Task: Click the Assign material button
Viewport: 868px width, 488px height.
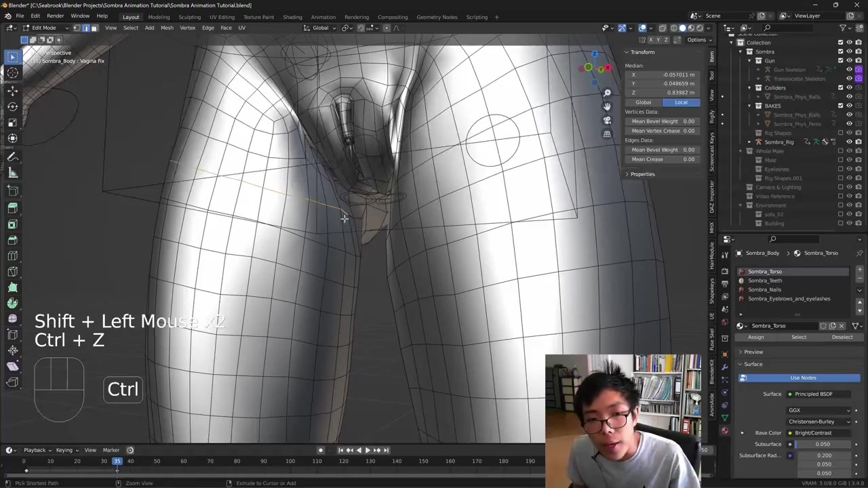Action: click(x=755, y=337)
